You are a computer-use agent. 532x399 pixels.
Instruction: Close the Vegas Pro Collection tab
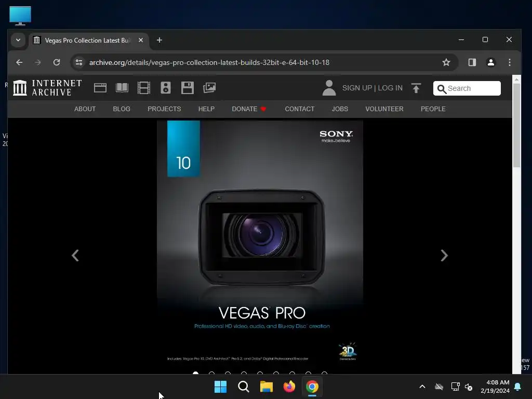click(140, 40)
